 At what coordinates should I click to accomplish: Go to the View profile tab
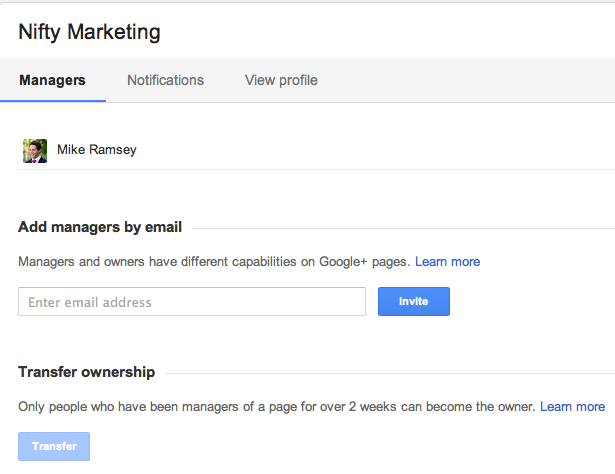[281, 80]
